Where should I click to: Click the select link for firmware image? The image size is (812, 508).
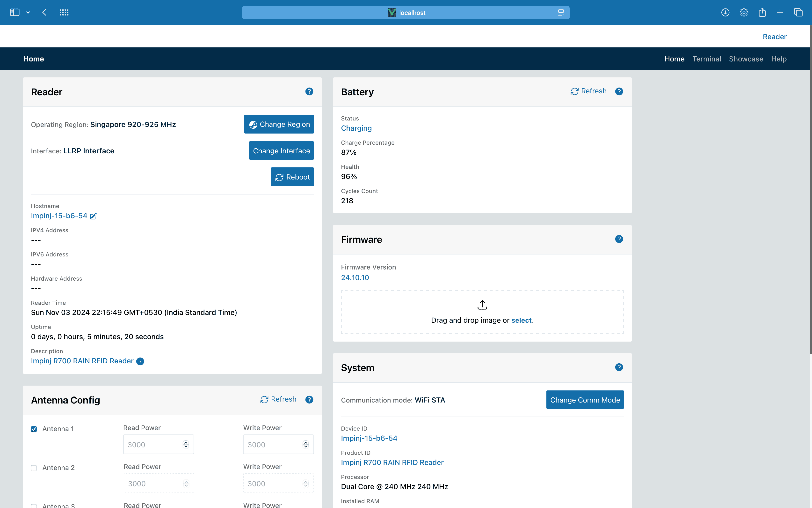(x=522, y=320)
